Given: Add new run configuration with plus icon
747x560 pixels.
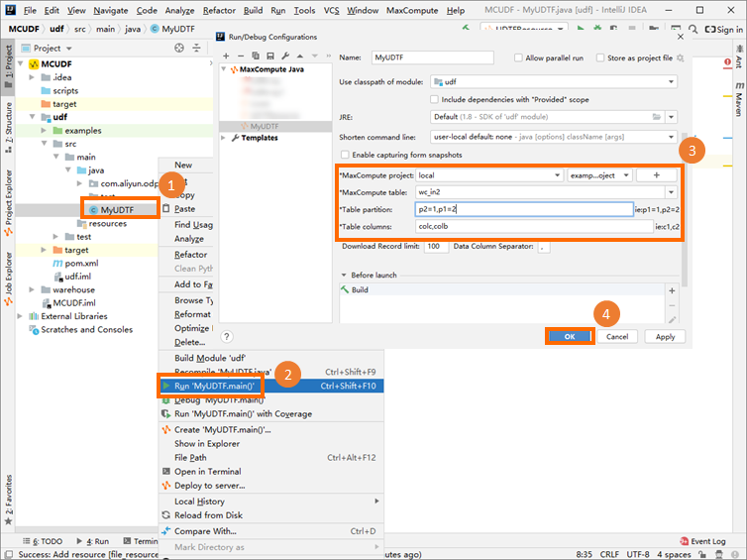Looking at the screenshot, I should [x=226, y=56].
